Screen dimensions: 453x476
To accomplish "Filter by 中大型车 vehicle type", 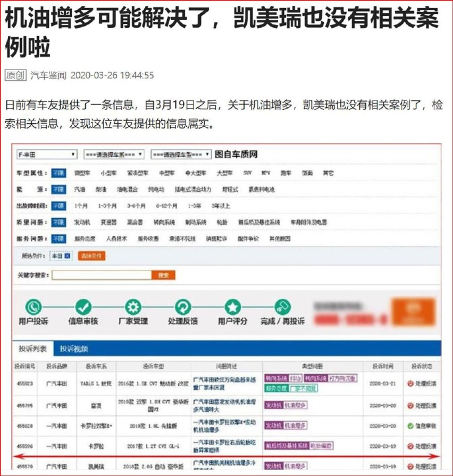I will (x=196, y=173).
